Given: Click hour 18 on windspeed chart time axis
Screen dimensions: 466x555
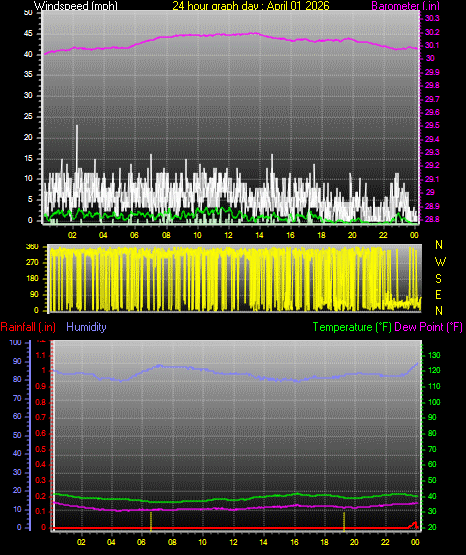Looking at the screenshot, I should point(321,235).
